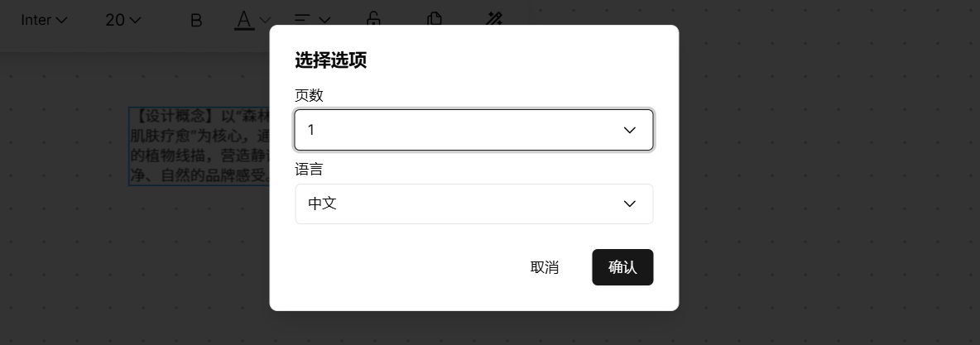Click the text color A icon
Screen dimensions: 980x345
[243, 20]
